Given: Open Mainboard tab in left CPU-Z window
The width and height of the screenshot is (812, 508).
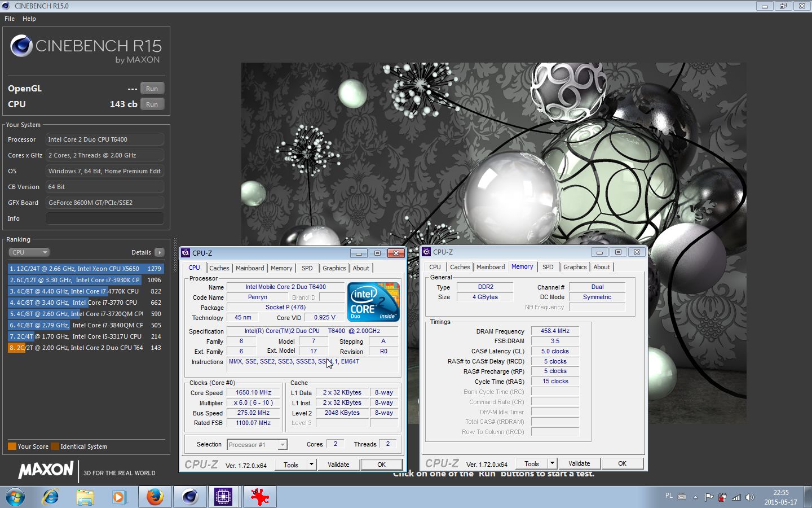Looking at the screenshot, I should [x=250, y=268].
